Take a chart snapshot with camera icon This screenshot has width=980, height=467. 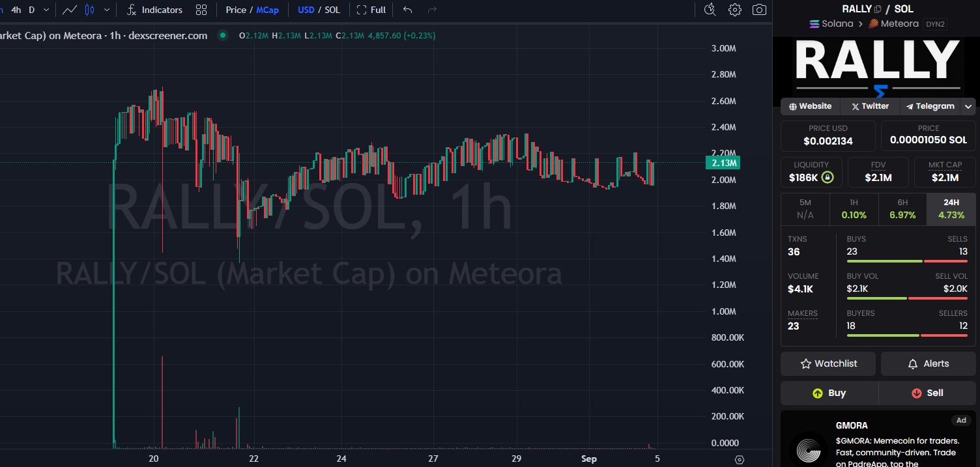(759, 10)
